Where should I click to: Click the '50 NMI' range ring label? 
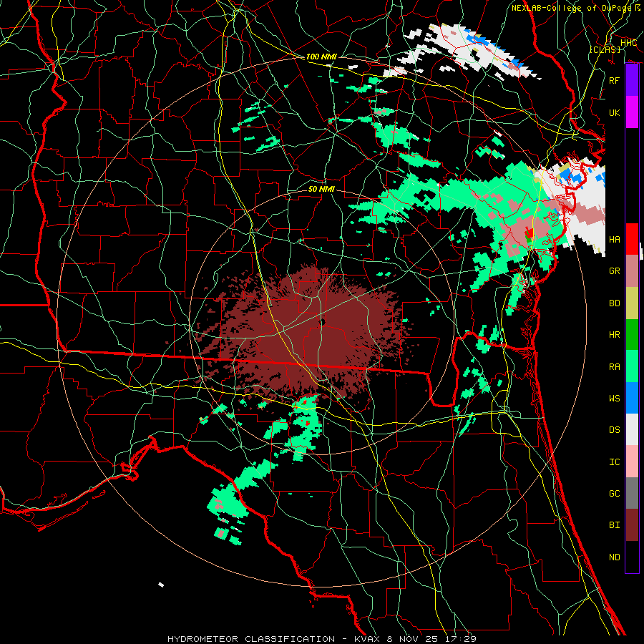point(321,189)
